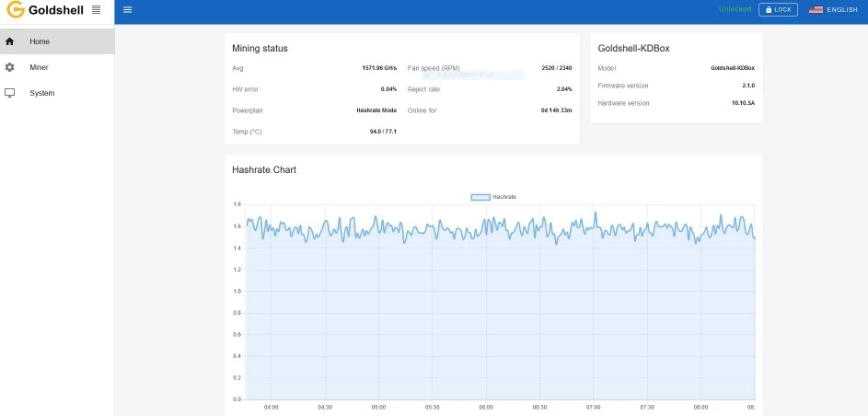Image resolution: width=868 pixels, height=416 pixels.
Task: Click the Hashrate legend color box
Action: click(x=480, y=197)
